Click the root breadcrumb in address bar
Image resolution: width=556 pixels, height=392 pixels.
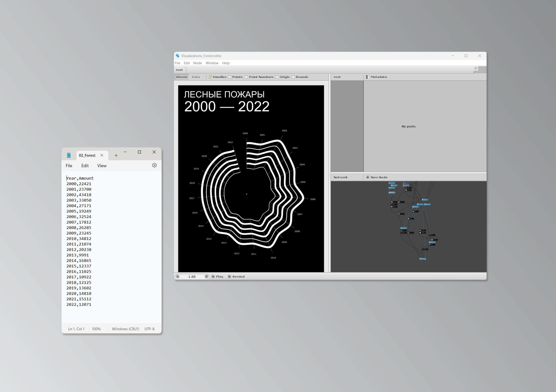pos(179,70)
